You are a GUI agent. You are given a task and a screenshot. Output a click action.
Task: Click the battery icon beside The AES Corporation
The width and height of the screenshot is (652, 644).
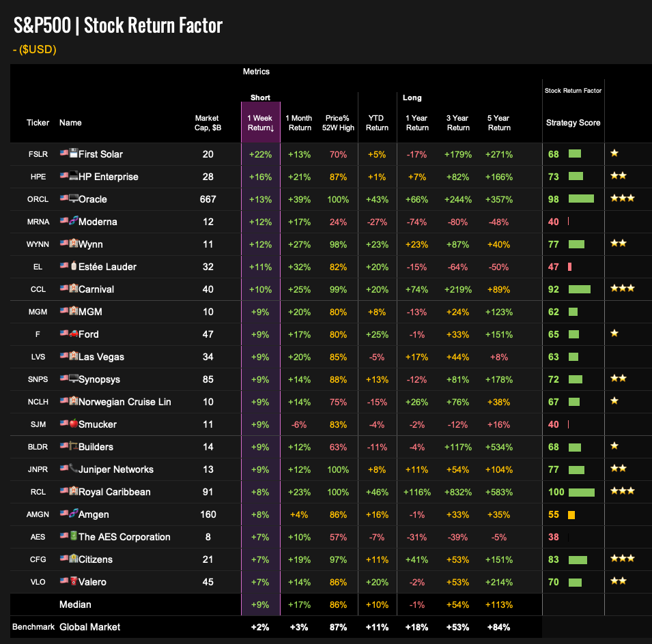[74, 536]
